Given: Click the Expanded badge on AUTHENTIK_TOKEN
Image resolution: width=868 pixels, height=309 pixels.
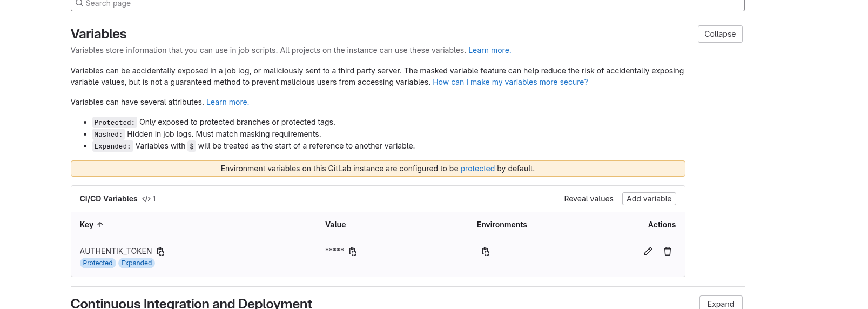Looking at the screenshot, I should (x=137, y=263).
